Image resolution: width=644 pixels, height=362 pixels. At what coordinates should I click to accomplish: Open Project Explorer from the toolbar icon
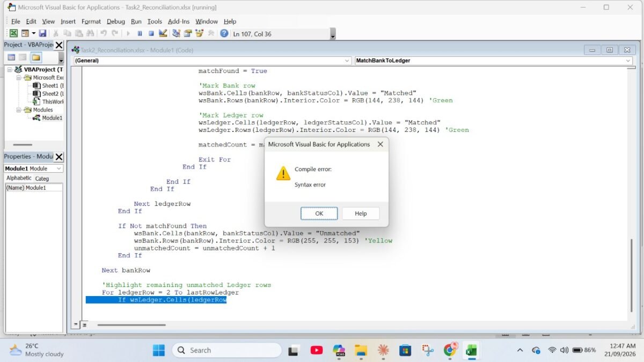pos(177,33)
